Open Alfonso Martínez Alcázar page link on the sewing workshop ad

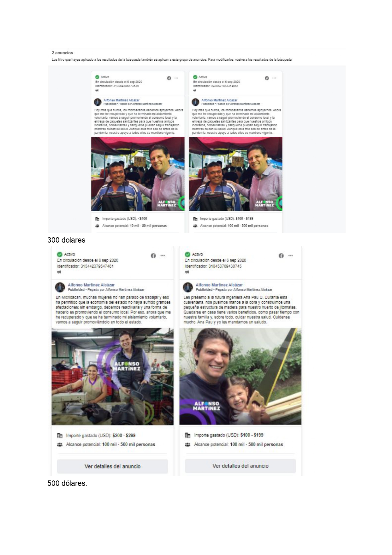[91, 285]
